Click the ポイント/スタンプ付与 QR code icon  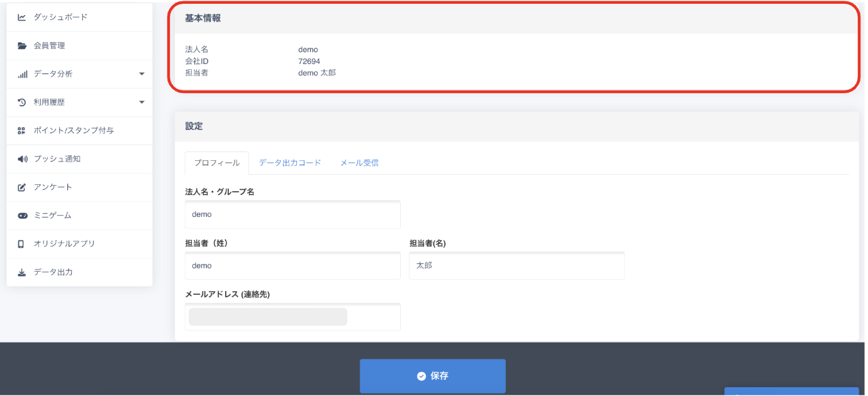point(22,131)
